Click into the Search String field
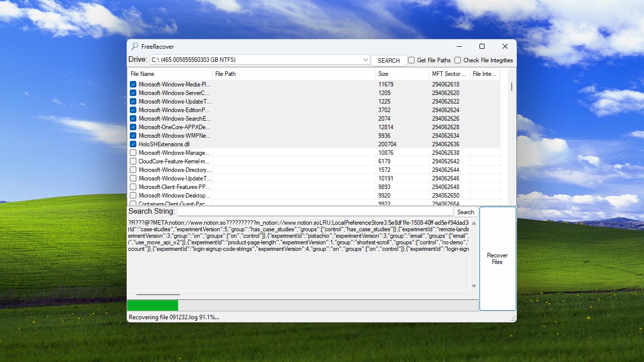Image resolution: width=644 pixels, height=362 pixels. coord(315,212)
